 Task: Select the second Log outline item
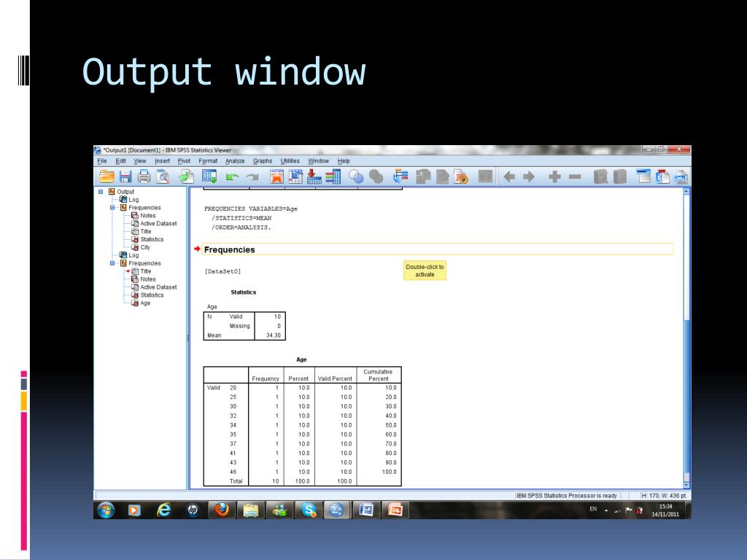tap(129, 255)
